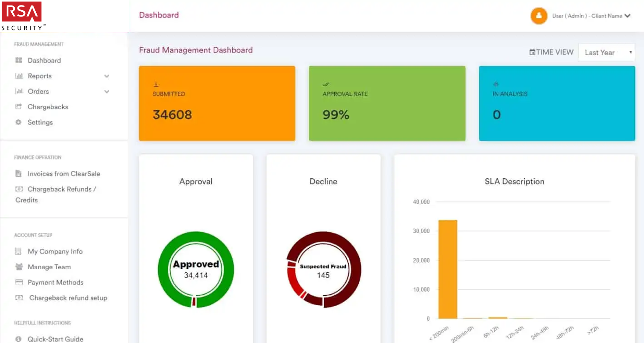The image size is (644, 343).
Task: Click the RSA Security logo
Action: pyautogui.click(x=23, y=16)
